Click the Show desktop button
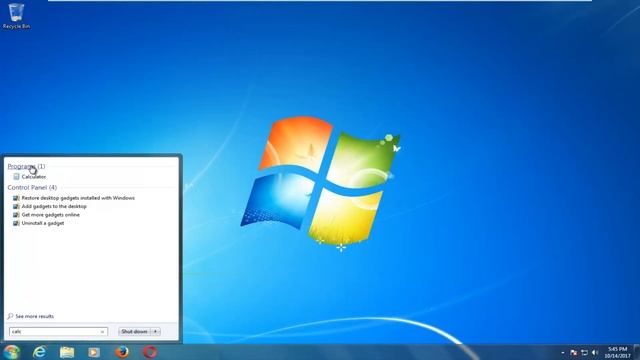Screen dimensions: 640x360 coord(637,352)
